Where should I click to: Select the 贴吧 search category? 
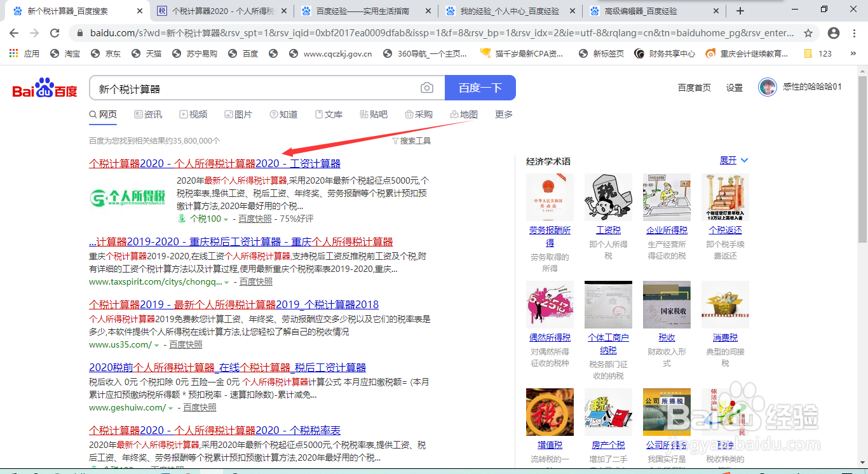(374, 114)
